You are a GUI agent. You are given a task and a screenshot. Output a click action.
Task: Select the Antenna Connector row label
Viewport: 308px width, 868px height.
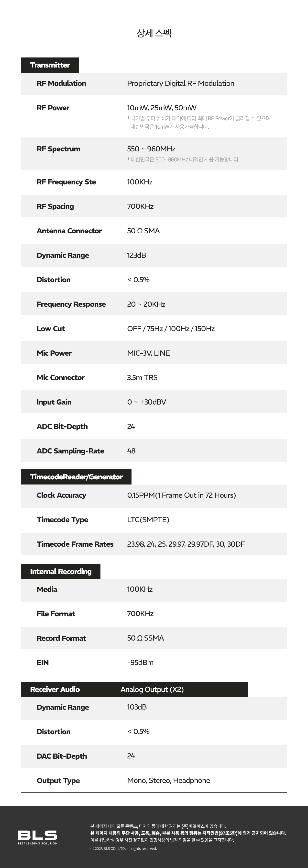point(69,231)
